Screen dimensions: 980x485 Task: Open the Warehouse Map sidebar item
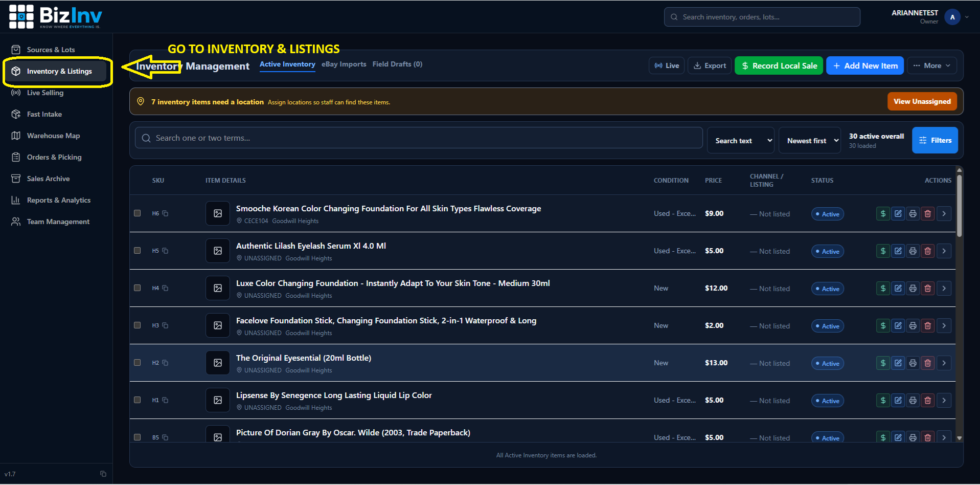(x=53, y=136)
